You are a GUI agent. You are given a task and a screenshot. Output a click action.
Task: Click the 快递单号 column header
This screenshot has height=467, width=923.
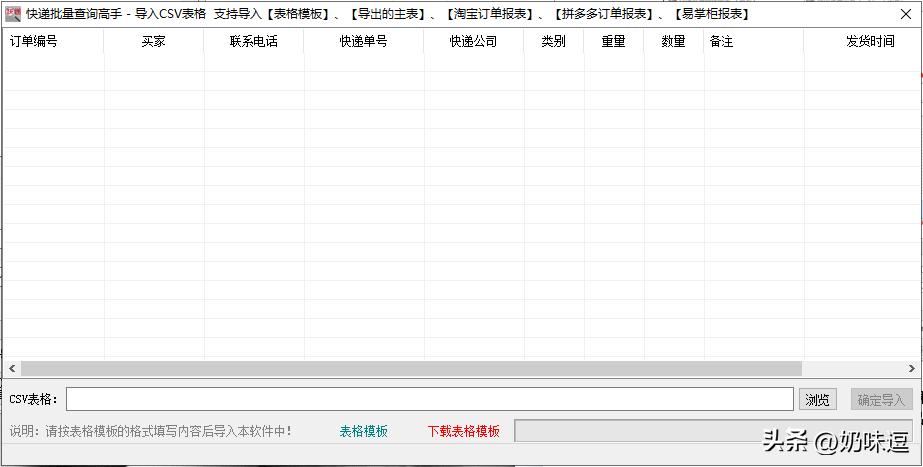click(364, 41)
